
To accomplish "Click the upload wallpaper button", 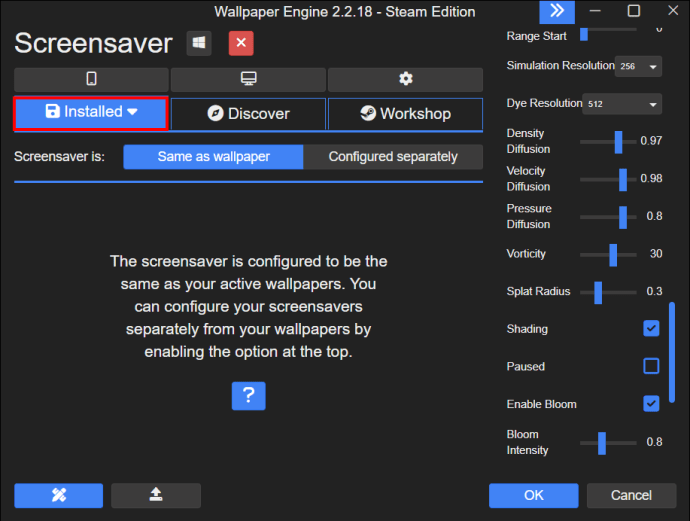I will 156,495.
